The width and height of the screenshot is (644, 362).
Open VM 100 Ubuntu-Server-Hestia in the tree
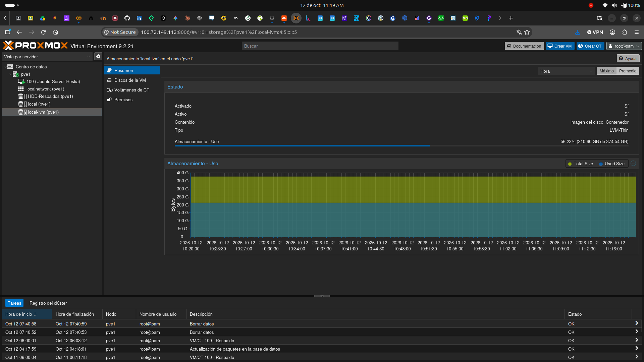(x=53, y=82)
